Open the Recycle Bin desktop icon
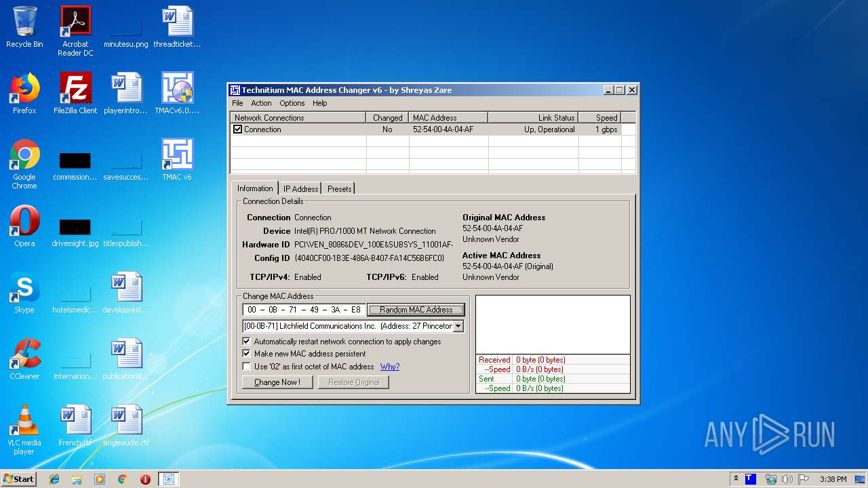The image size is (868, 488). click(x=24, y=27)
